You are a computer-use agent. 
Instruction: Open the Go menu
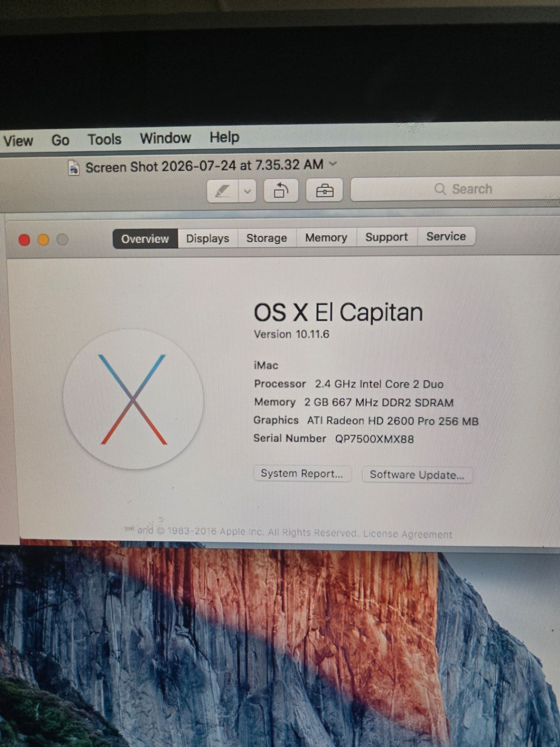pos(61,140)
